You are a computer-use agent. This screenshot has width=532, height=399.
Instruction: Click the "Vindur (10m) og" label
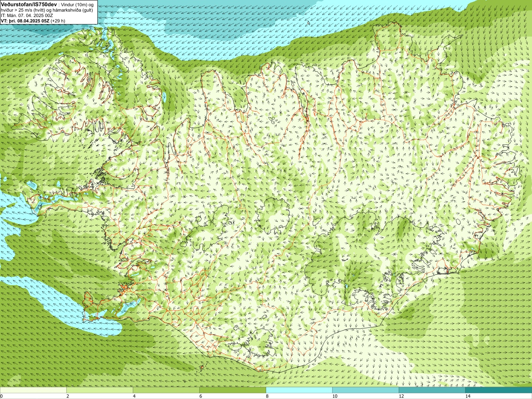pos(77,4)
